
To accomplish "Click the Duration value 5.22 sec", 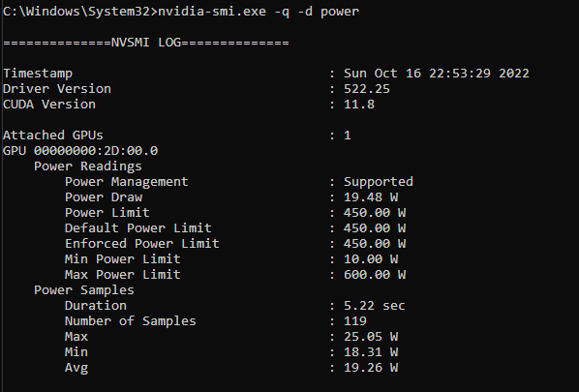I will point(375,306).
